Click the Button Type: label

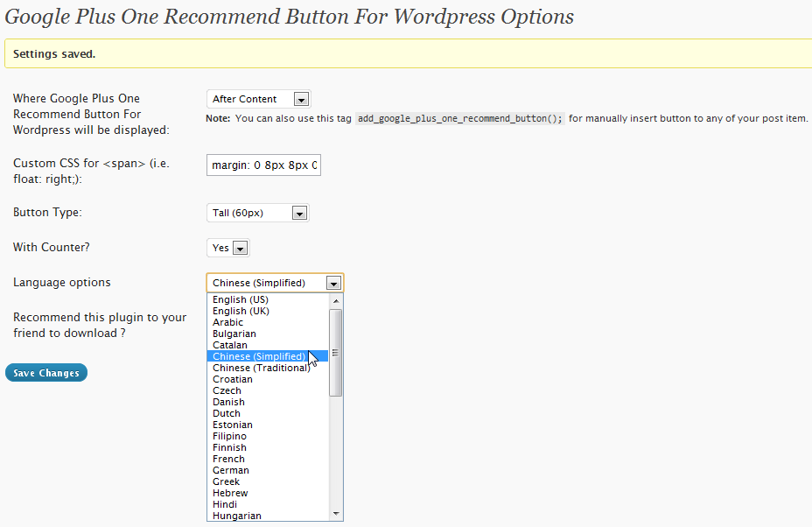pyautogui.click(x=47, y=213)
